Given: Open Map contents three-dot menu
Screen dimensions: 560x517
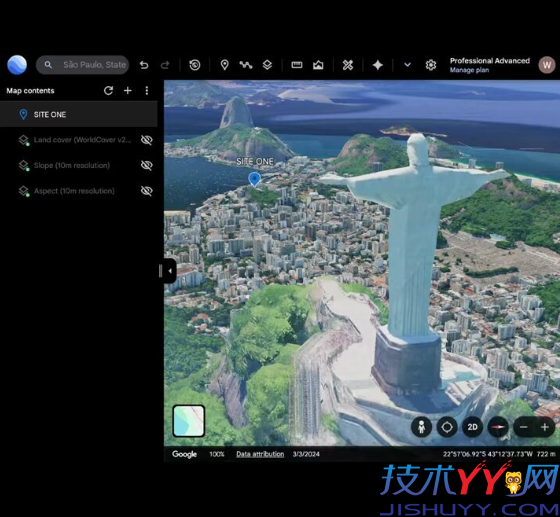Looking at the screenshot, I should point(147,91).
